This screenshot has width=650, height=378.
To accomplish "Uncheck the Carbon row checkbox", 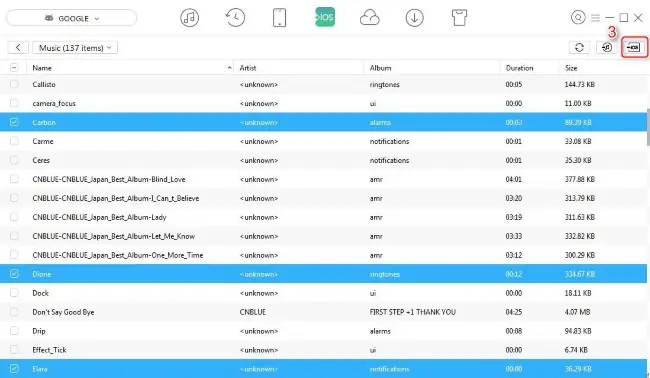I will coord(14,122).
